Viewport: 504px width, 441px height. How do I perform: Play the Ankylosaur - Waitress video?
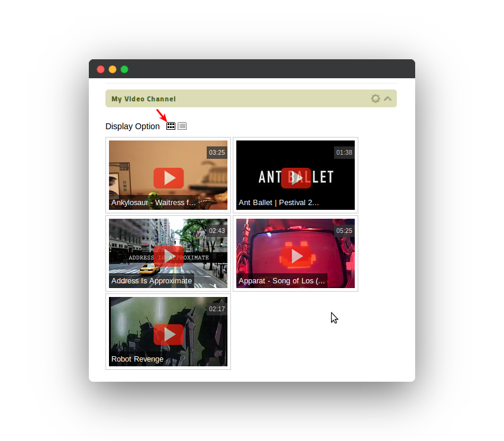pyautogui.click(x=168, y=178)
